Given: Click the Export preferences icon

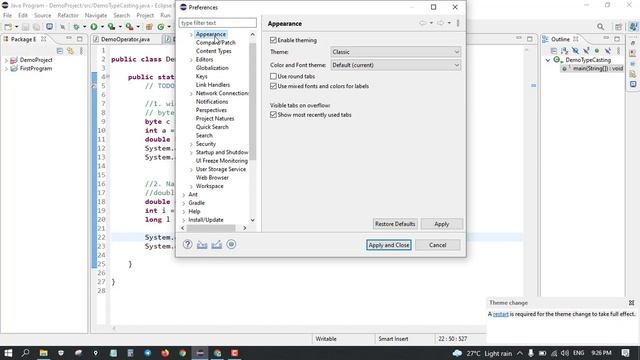Looking at the screenshot, I should (217, 244).
